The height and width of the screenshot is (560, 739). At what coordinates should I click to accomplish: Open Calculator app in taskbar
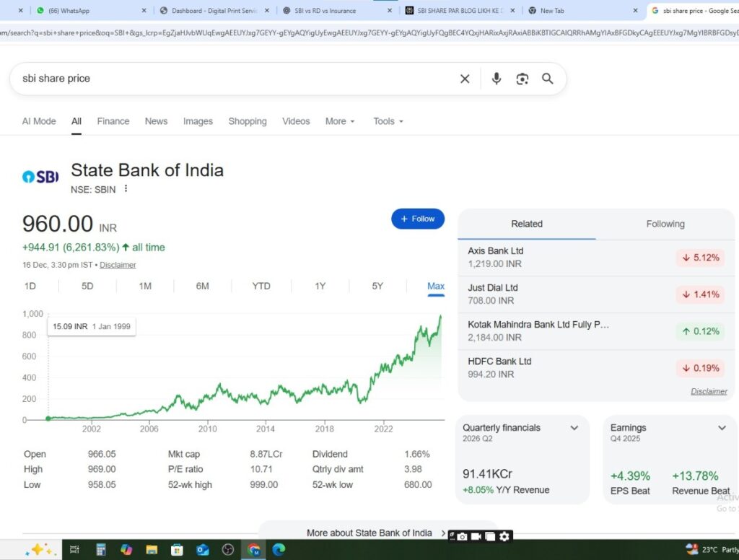[101, 549]
